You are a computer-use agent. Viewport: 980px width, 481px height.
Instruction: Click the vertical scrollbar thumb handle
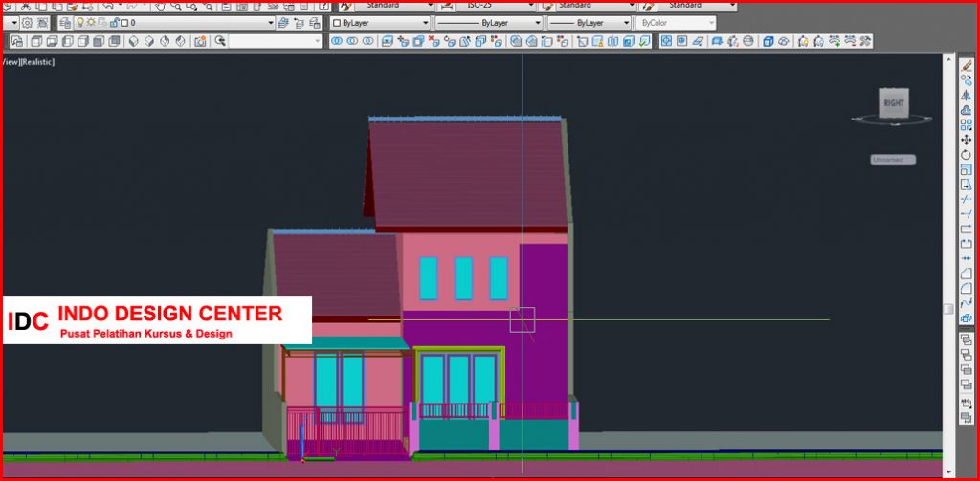948,309
